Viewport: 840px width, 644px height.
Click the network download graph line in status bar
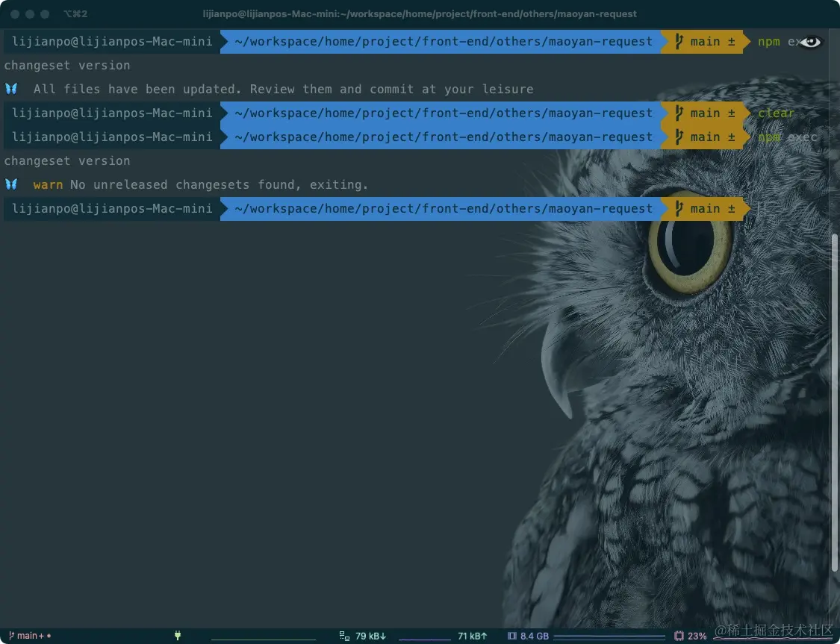[x=424, y=639]
